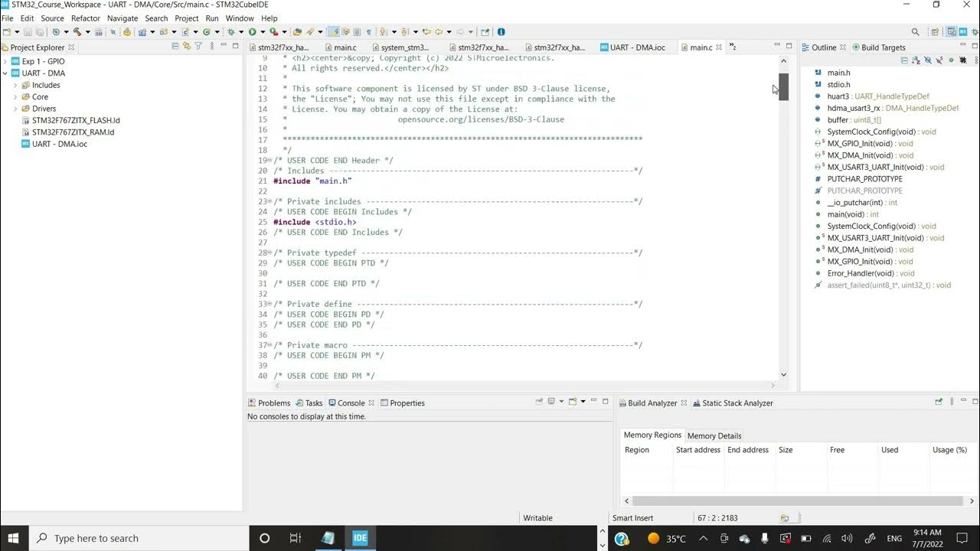Click the Task View icon on taskbar
Image resolution: width=980 pixels, height=551 pixels.
295,538
